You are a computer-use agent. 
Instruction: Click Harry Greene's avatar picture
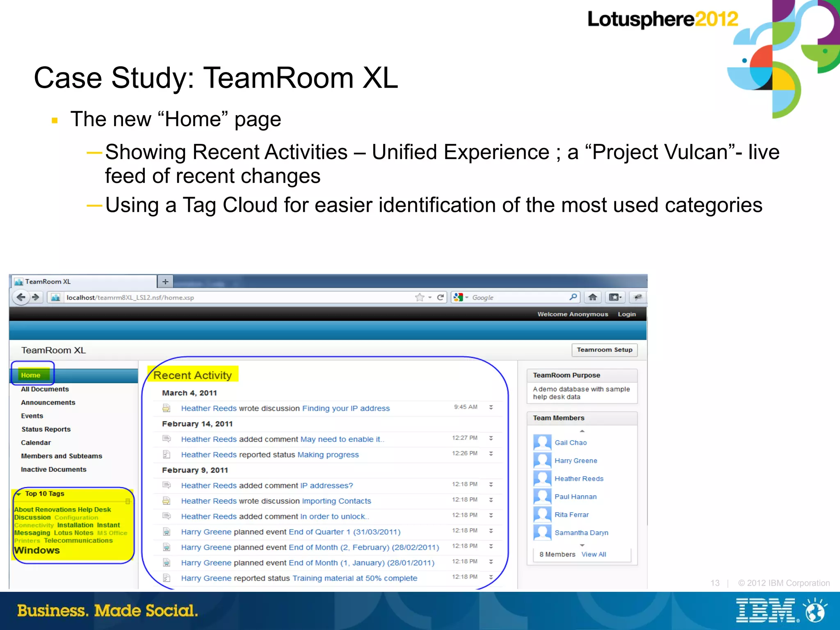pos(542,461)
